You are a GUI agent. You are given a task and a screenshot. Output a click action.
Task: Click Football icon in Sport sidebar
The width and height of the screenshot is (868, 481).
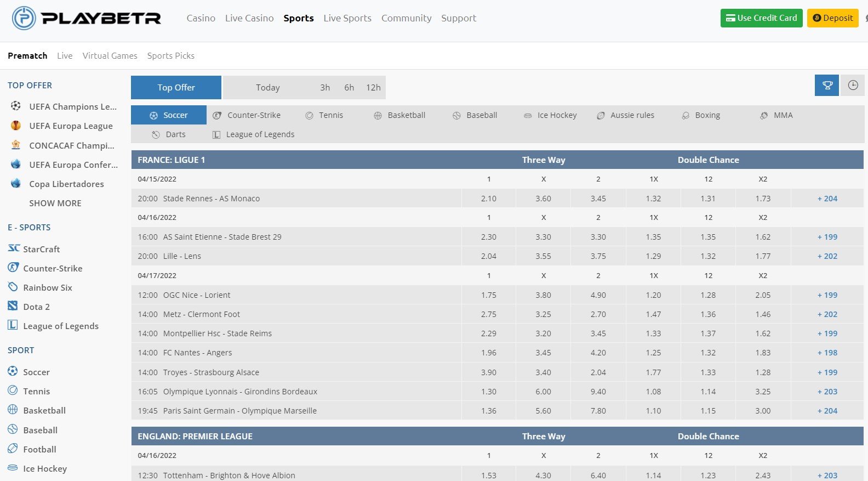click(x=13, y=449)
